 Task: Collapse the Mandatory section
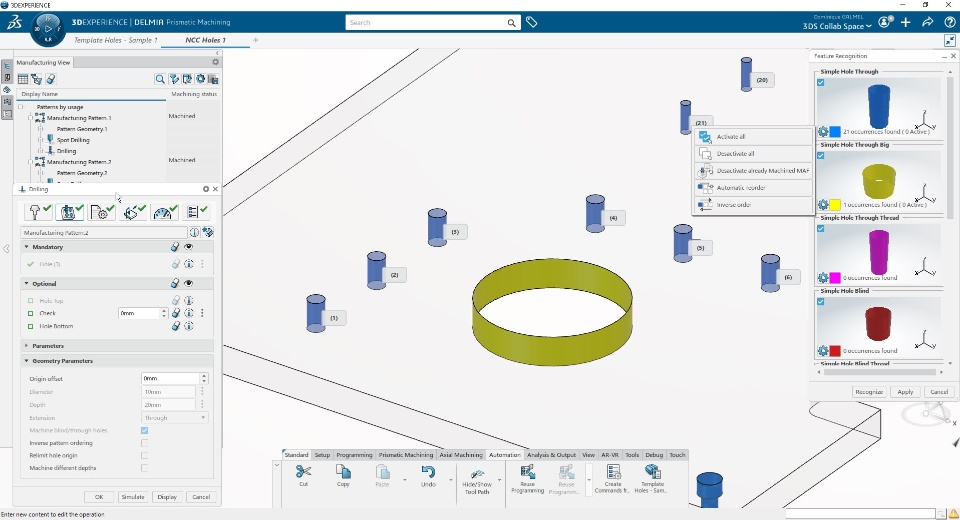26,247
